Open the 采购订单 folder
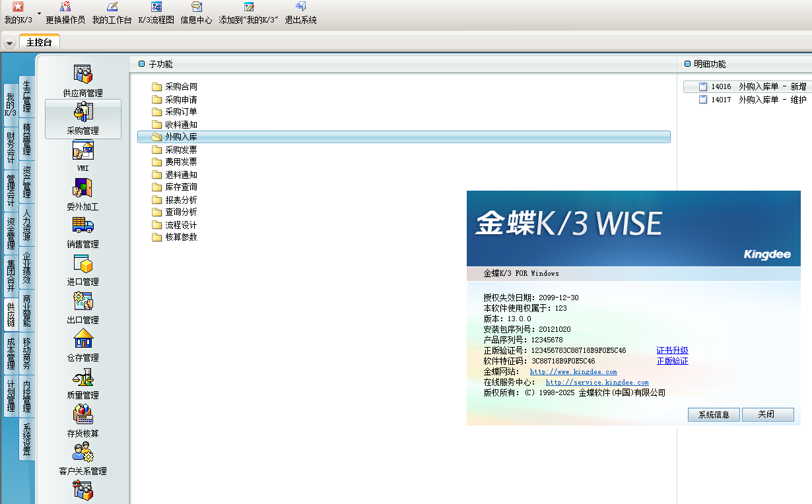 pos(175,111)
